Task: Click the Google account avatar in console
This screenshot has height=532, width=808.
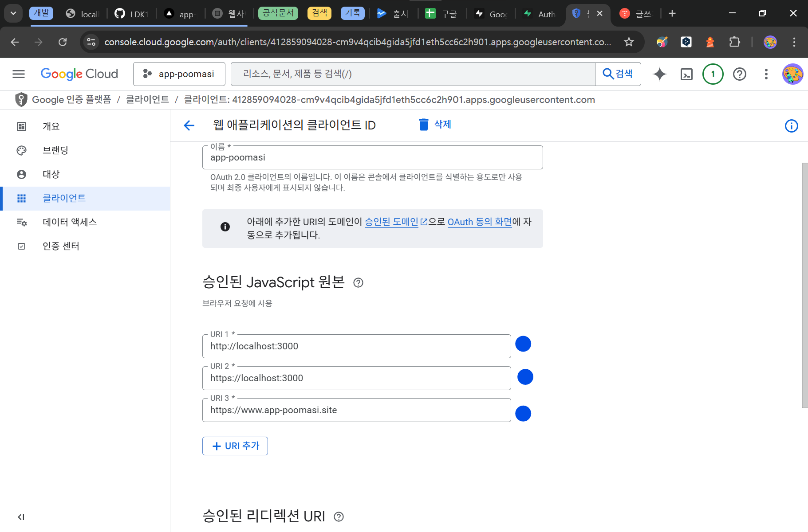Action: [x=793, y=74]
